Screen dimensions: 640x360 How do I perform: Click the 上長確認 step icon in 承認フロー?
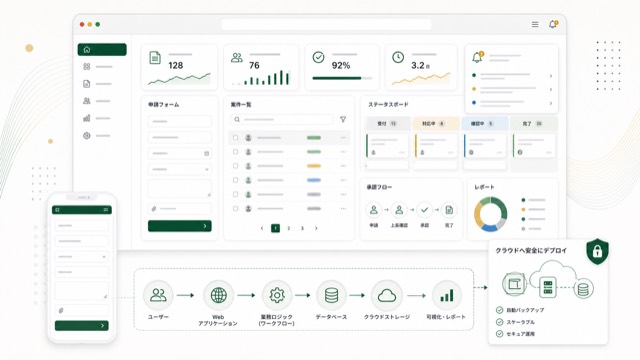tap(399, 210)
